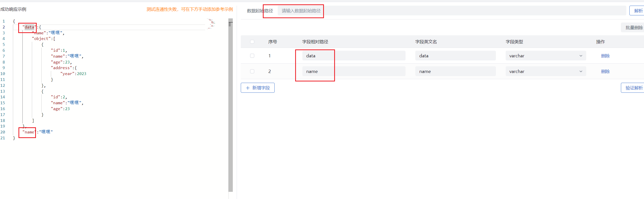Click the 成功响应示例 label

pyautogui.click(x=13, y=9)
